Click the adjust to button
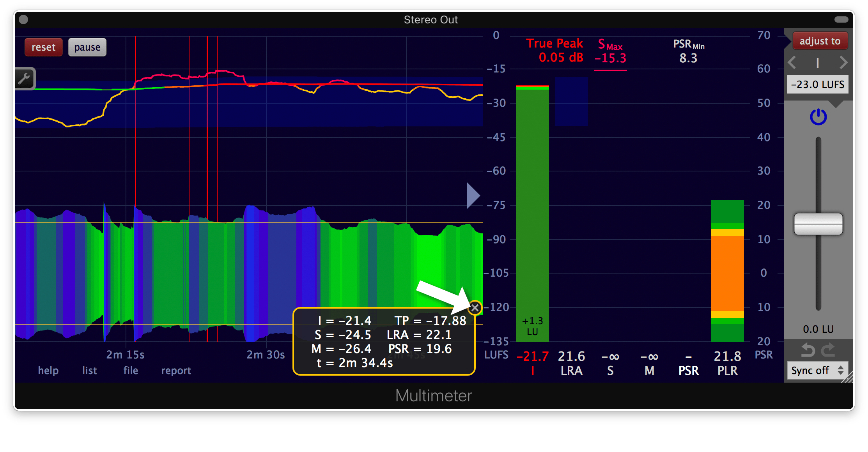This screenshot has height=452, width=868. [820, 41]
